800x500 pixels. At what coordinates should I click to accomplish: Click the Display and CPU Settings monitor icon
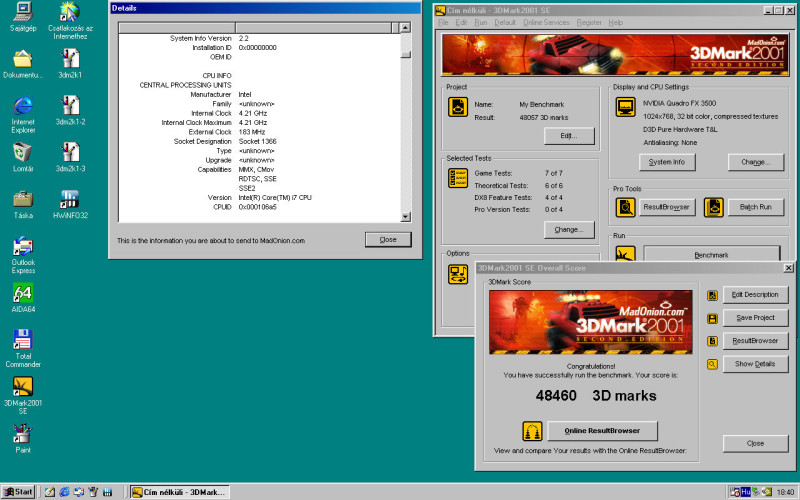pos(625,107)
